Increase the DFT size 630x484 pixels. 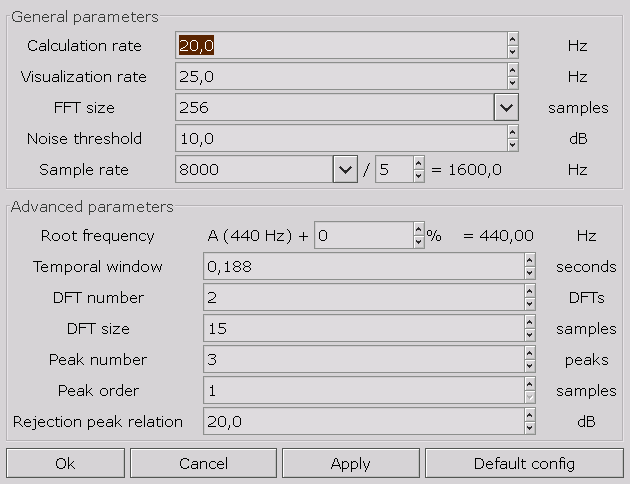point(530,322)
